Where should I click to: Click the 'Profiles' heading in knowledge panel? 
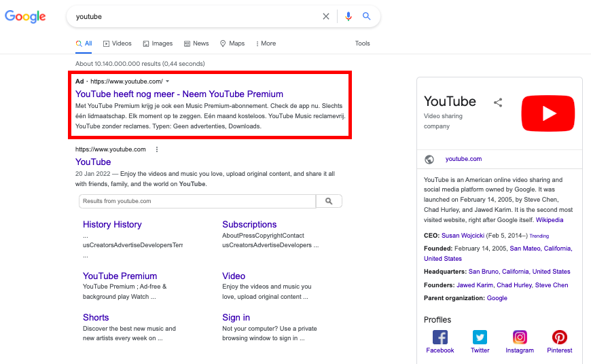[x=437, y=320]
